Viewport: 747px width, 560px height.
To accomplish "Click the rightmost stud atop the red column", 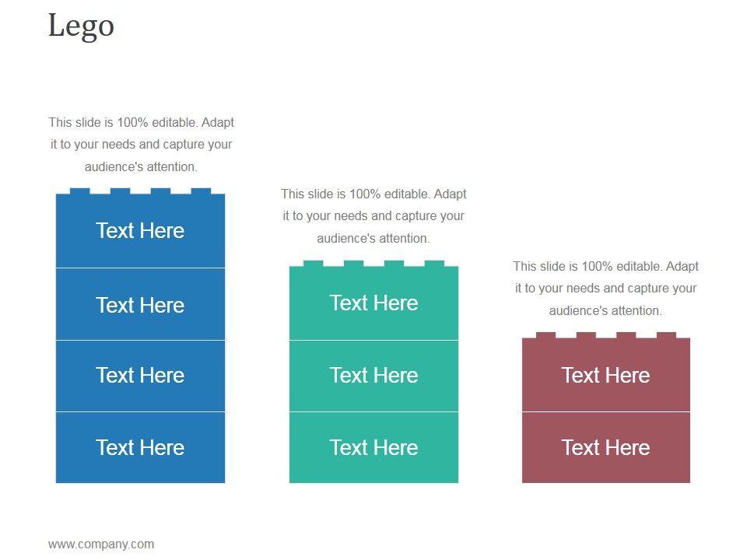I will coord(667,335).
